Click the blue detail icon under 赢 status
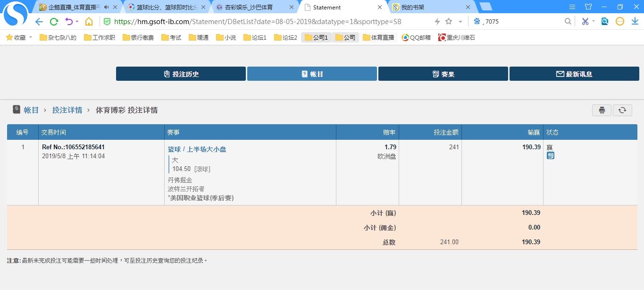 [551, 155]
